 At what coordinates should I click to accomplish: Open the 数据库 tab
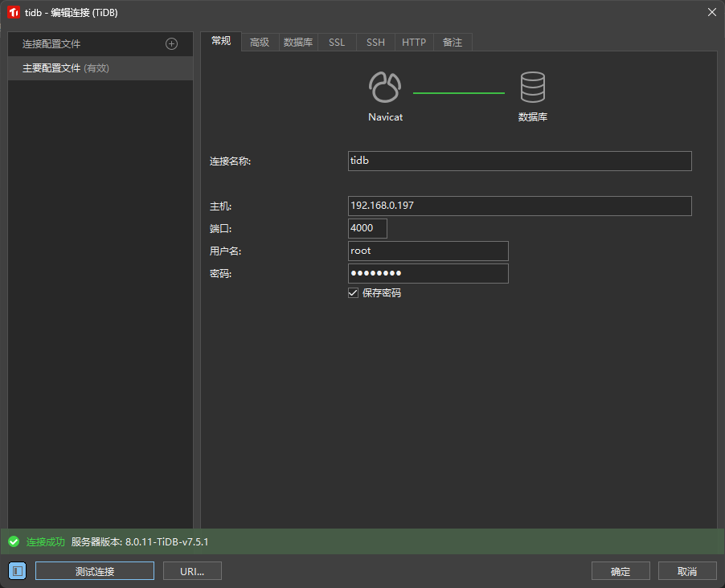pyautogui.click(x=298, y=43)
